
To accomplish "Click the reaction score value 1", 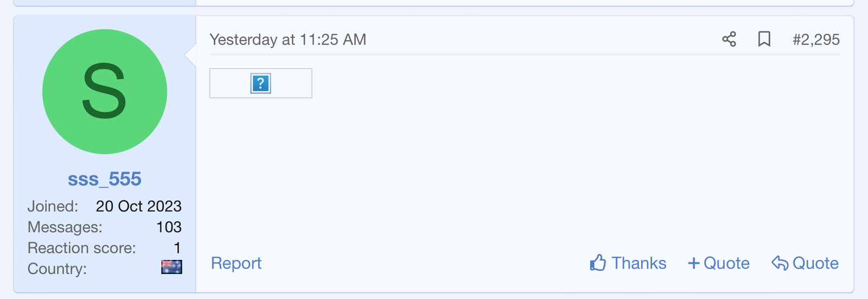I will point(177,248).
